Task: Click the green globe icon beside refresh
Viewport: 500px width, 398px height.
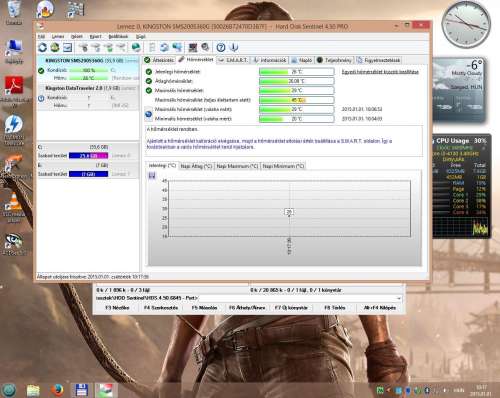Action: click(x=55, y=47)
